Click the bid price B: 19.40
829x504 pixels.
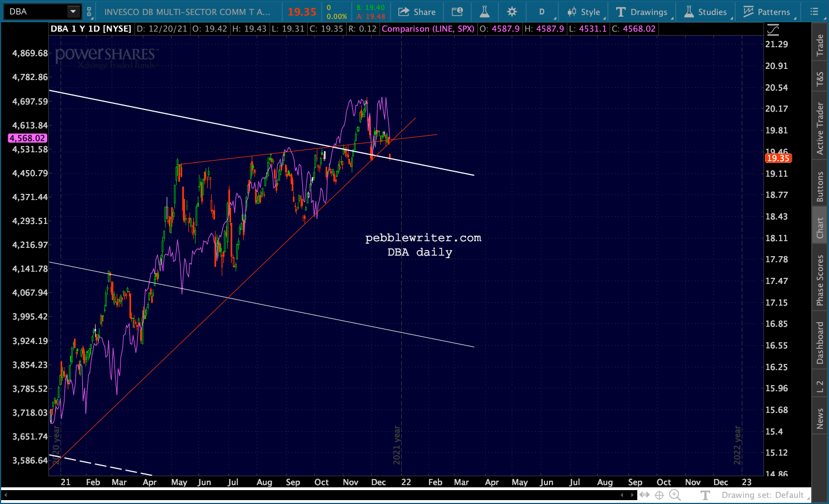[x=371, y=8]
